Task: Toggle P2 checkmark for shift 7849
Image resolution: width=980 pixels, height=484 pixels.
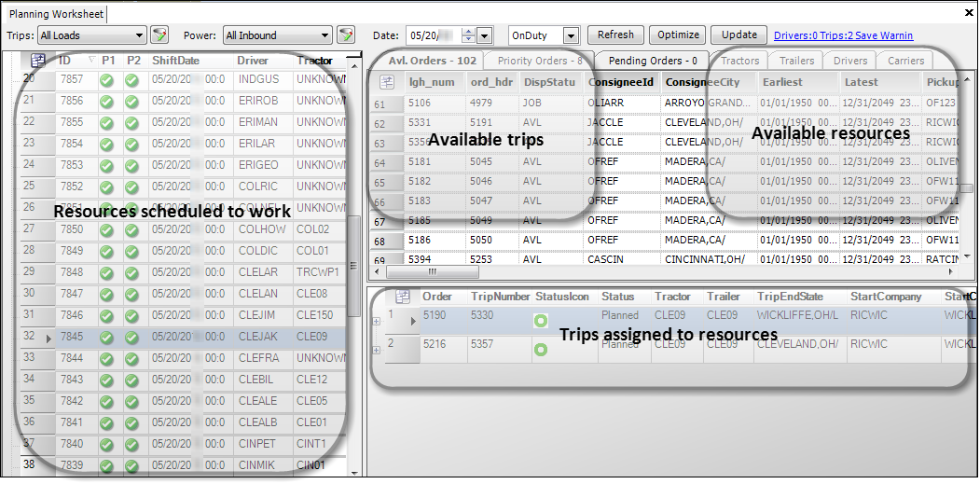Action: [x=131, y=252]
